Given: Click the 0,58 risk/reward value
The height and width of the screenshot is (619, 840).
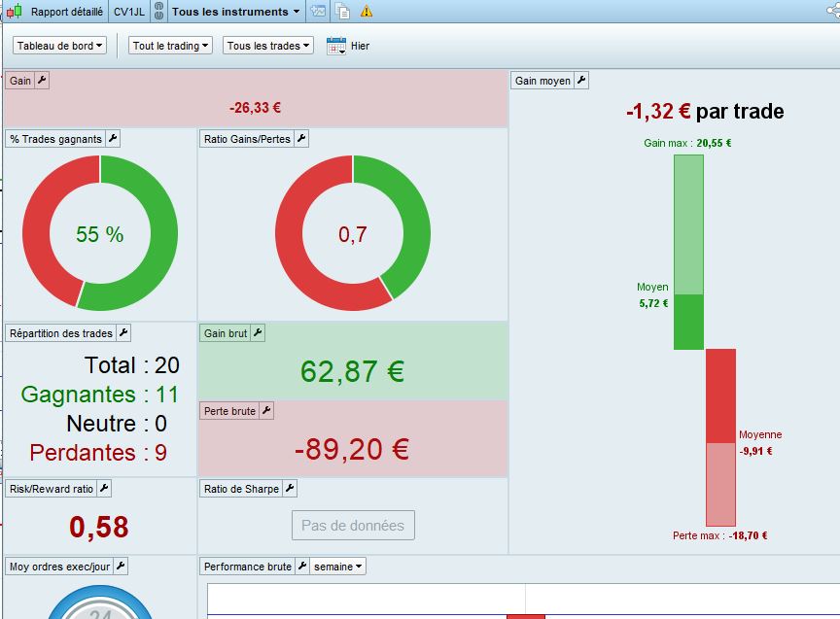Looking at the screenshot, I should coord(99,527).
